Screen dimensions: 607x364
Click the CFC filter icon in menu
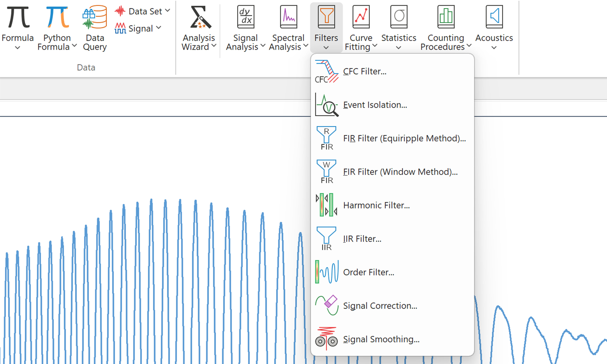coord(327,71)
